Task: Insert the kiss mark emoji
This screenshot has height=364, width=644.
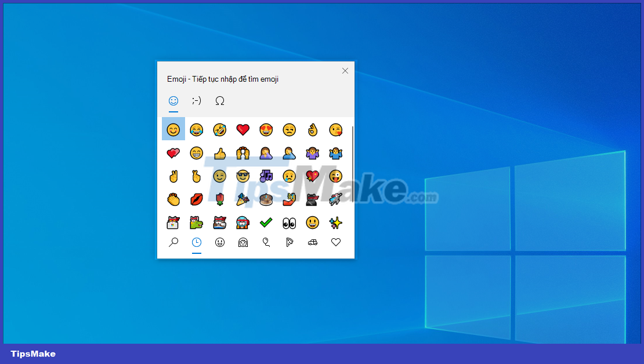Action: click(196, 199)
